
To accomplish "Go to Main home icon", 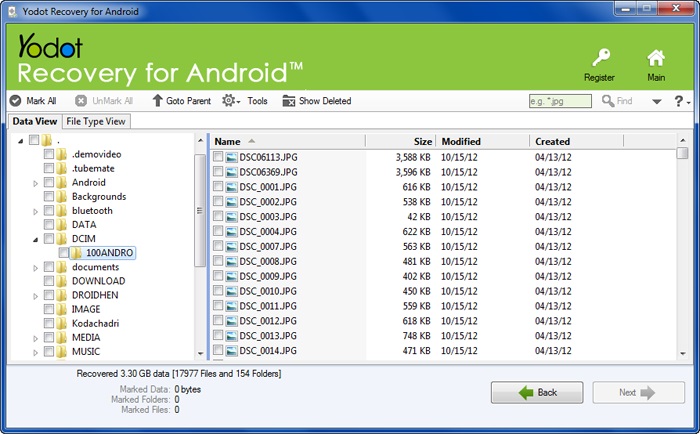I will [656, 58].
